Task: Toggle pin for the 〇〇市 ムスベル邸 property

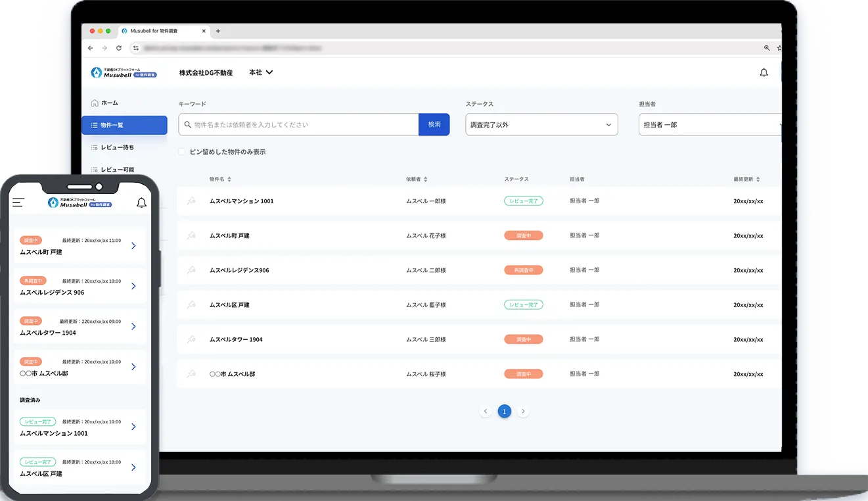Action: pos(191,373)
